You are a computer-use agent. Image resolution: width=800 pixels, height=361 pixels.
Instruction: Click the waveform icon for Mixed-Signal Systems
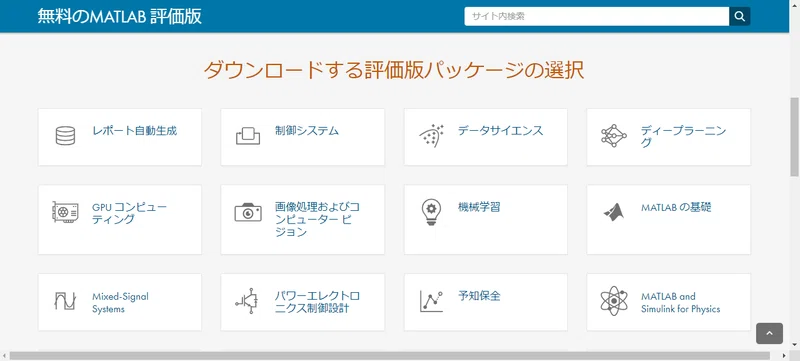65,301
